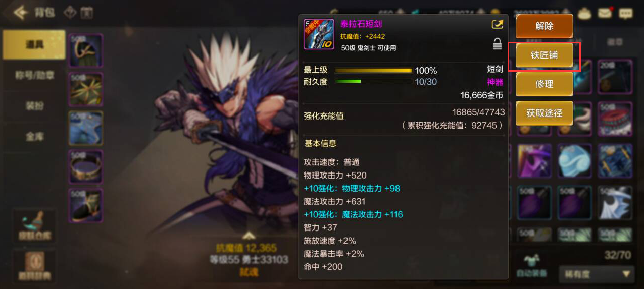Image resolution: width=644 pixels, height=289 pixels.
Task: Click the share icon in the item tooltip
Action: coord(497,24)
